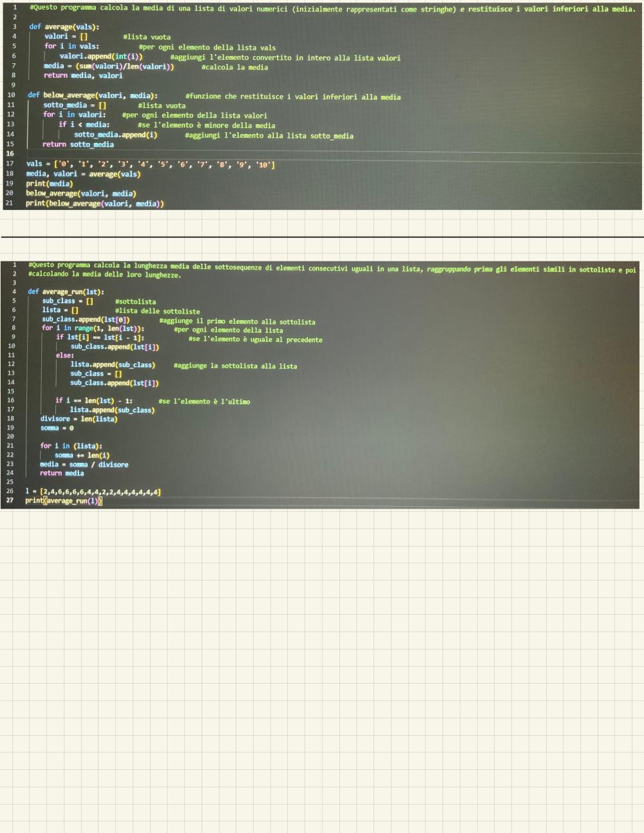
Task: Click the line "somma += len(i)"
Action: pyautogui.click(x=82, y=455)
